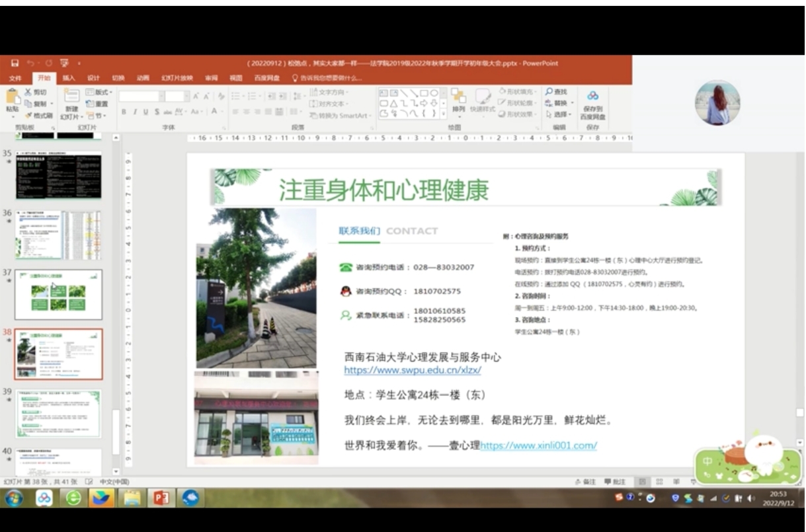
Task: Switch to the Slide Show (幻灯片放映) tab
Action: coord(177,78)
